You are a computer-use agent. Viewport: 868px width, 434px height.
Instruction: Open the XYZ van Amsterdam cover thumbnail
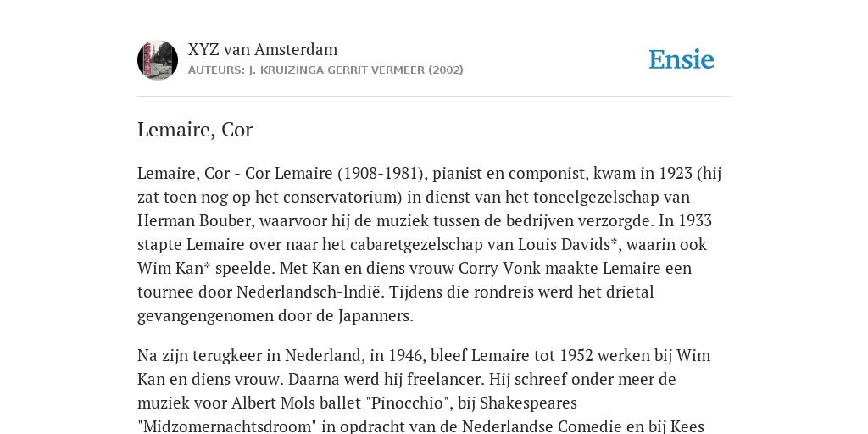pos(158,60)
